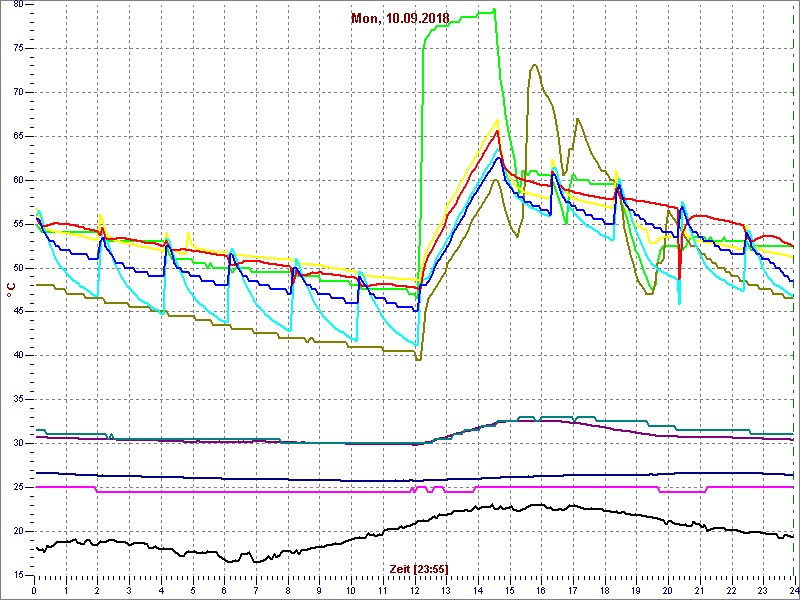Click hour 14 on the time axis
Image resolution: width=800 pixels, height=600 pixels.
tap(479, 590)
